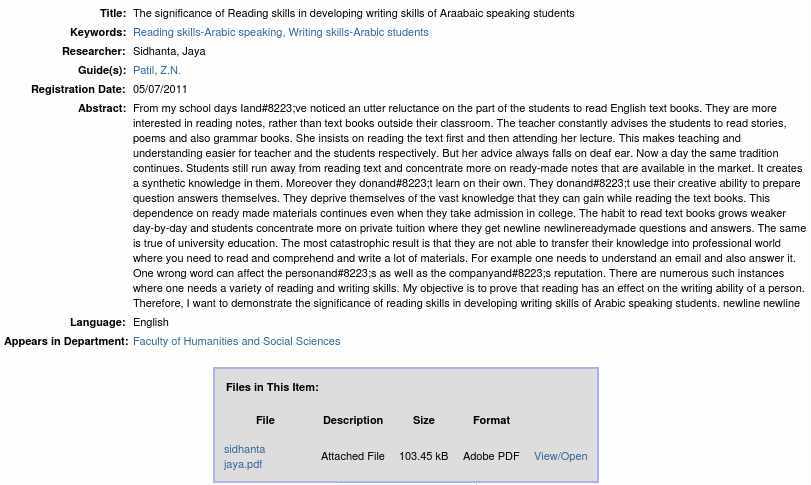811x485 pixels.
Task: Click the View/Open link
Action: [560, 456]
